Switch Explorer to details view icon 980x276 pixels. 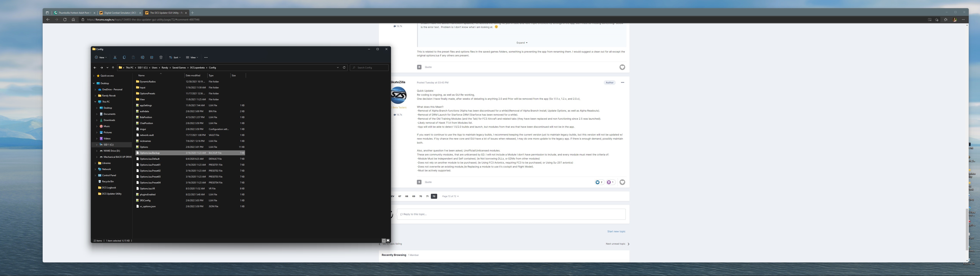[x=383, y=241]
